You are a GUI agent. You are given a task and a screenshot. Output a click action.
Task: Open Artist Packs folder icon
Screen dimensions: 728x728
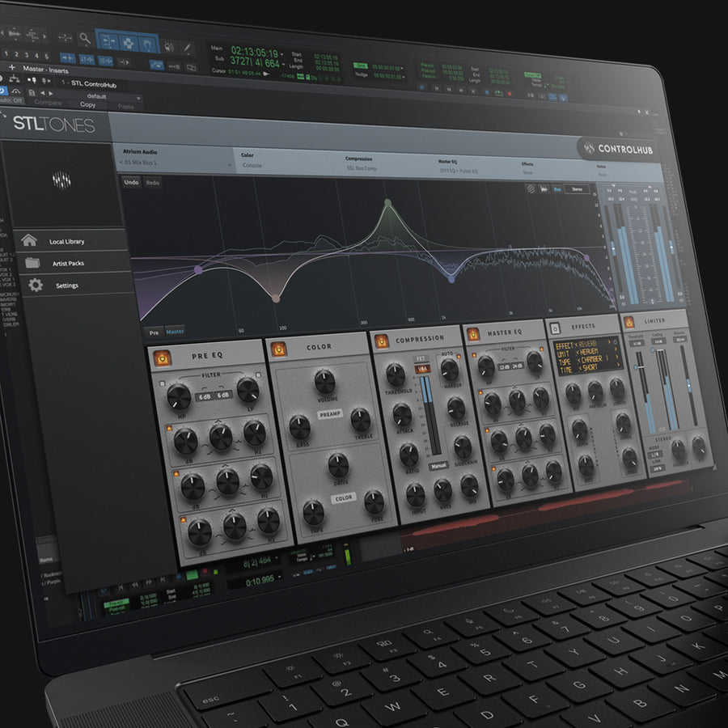(x=32, y=263)
